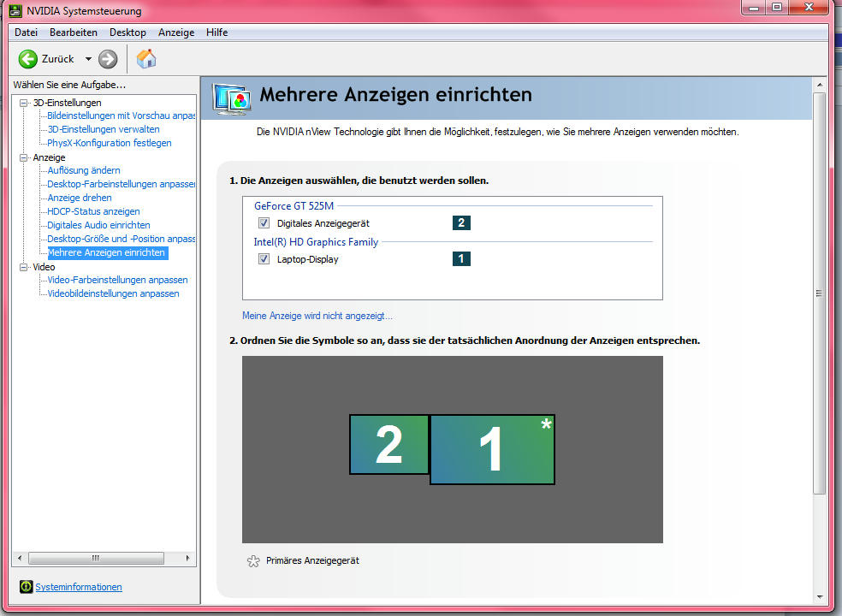
Task: Open the Systeminformationen link
Action: 79,587
